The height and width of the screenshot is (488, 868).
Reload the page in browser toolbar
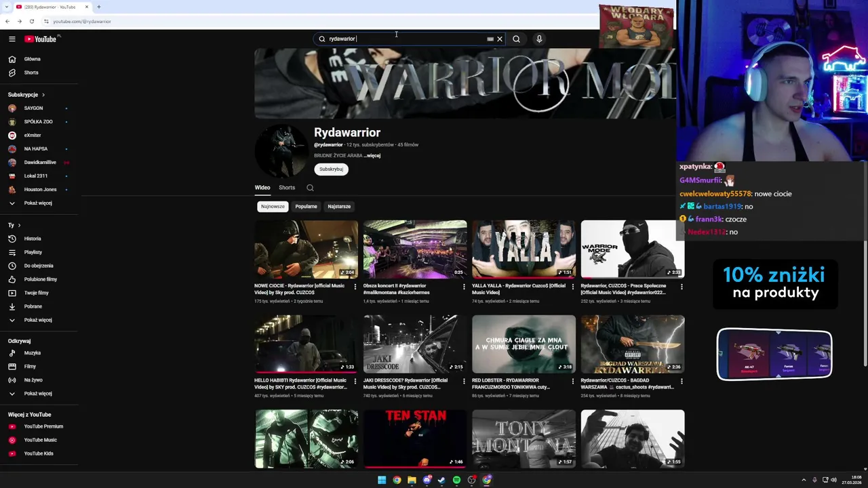31,21
